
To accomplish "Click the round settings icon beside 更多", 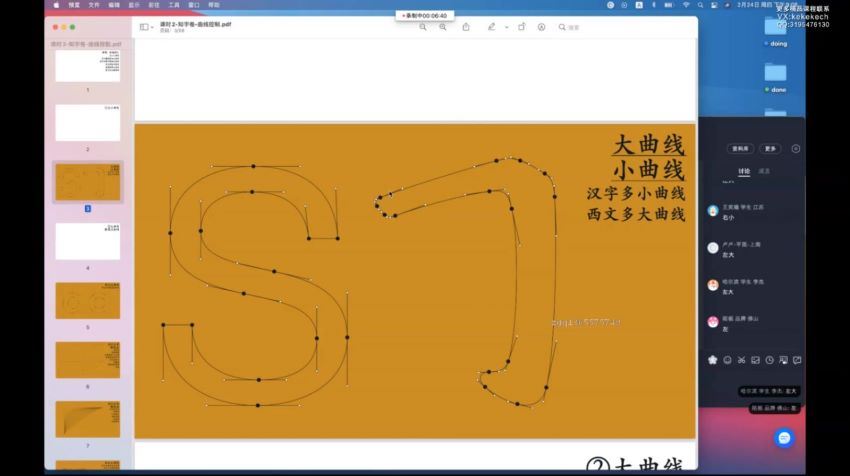I will coord(795,149).
